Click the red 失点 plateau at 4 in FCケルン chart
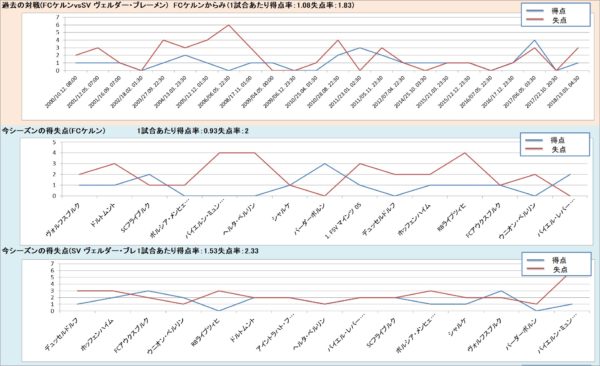Image resolution: width=600 pixels, height=366 pixels. click(236, 153)
